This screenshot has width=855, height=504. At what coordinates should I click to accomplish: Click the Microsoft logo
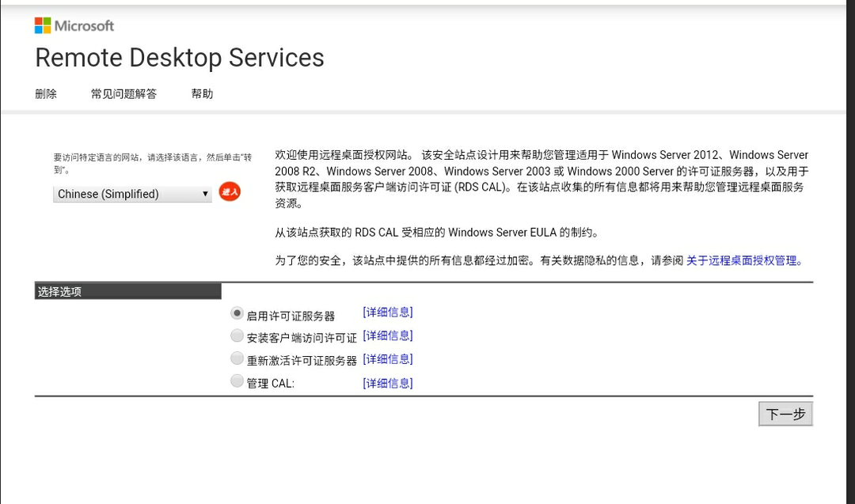74,25
